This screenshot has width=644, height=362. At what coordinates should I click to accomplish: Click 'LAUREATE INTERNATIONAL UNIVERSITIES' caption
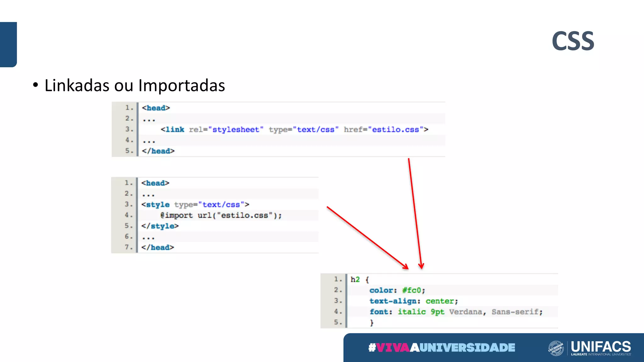tap(601, 354)
